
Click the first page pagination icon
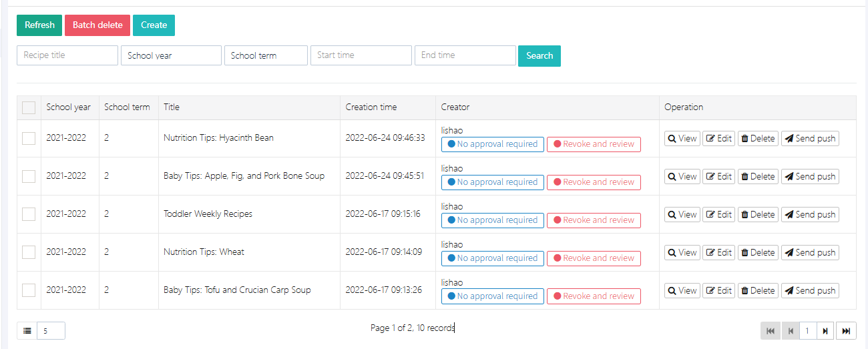pyautogui.click(x=770, y=331)
